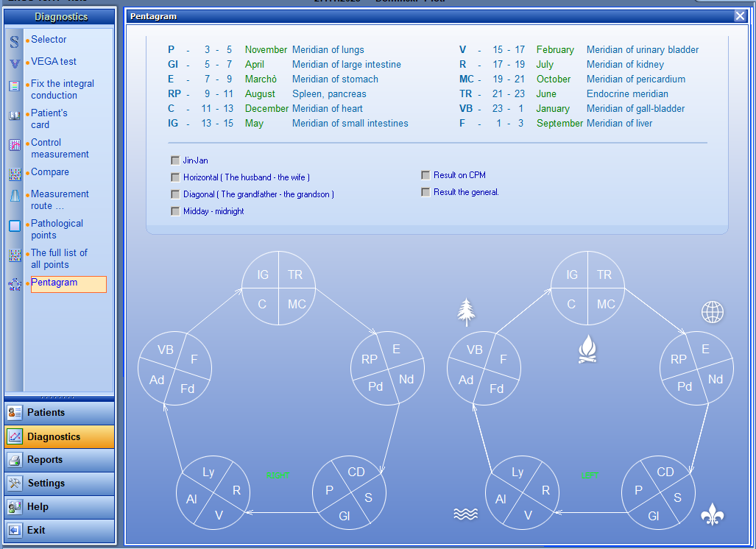Open VEGA test menu item
Screen dimensions: 756x549
[54, 62]
